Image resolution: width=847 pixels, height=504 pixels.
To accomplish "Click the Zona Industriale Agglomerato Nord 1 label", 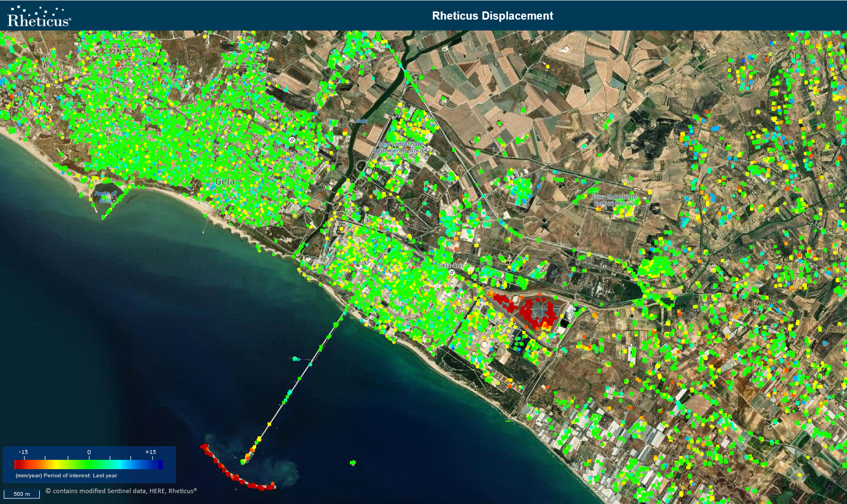I will tap(401, 147).
